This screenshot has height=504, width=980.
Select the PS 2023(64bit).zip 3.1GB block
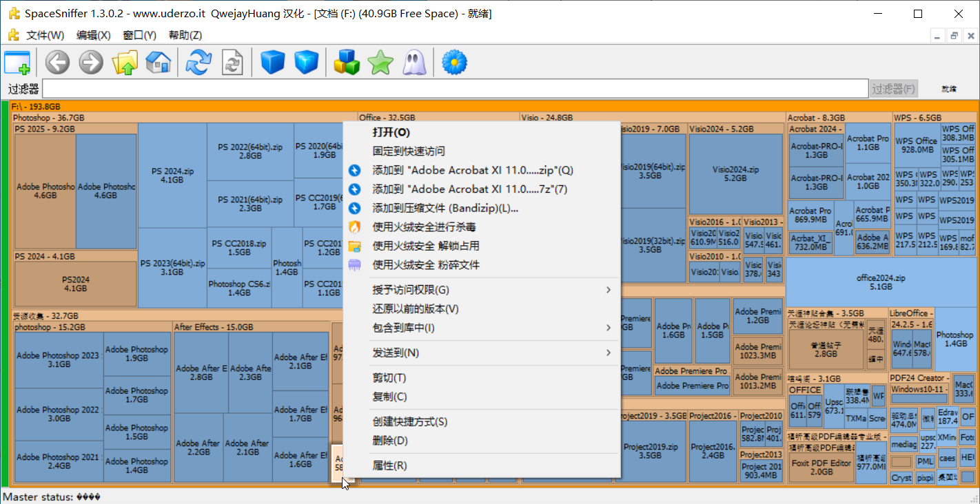172,268
